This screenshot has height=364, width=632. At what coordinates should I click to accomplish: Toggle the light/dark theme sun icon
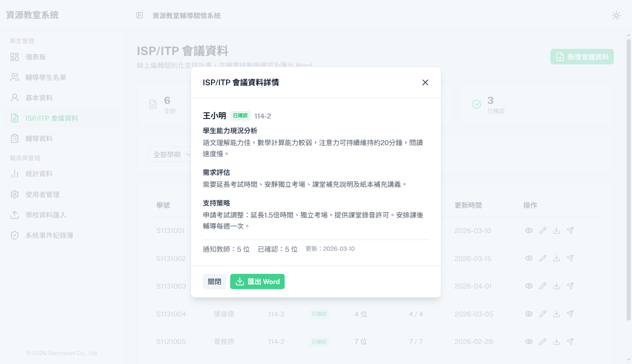(616, 16)
